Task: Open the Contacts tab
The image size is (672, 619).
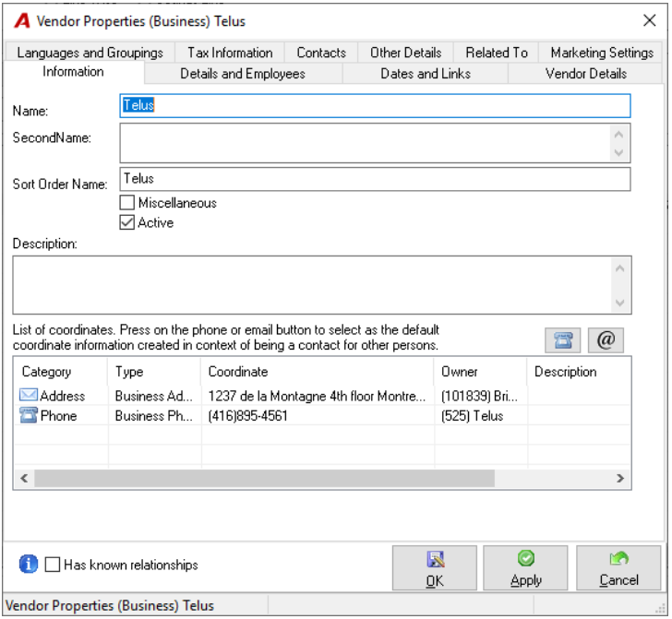Action: pos(321,53)
